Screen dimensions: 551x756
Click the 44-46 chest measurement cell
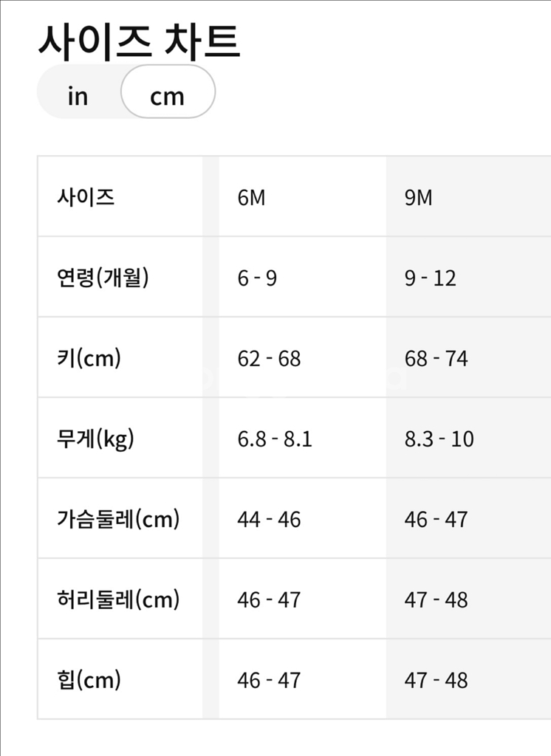[x=270, y=519]
